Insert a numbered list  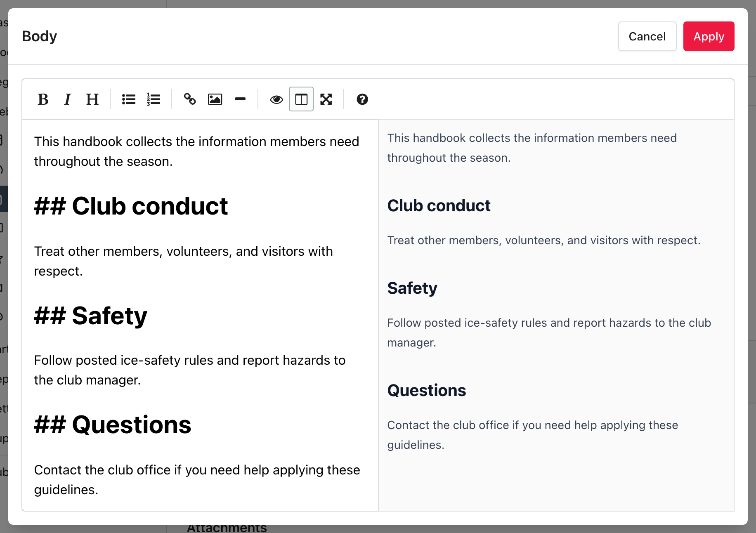pos(154,99)
